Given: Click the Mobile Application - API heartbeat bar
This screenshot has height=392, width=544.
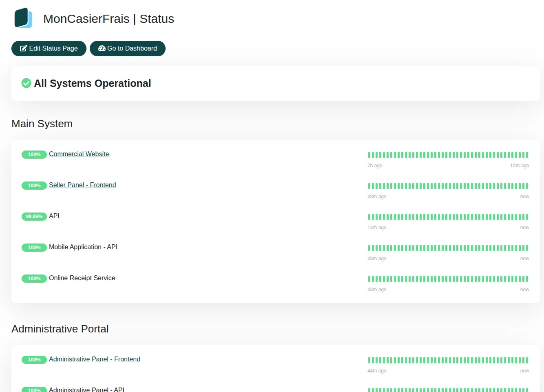Looking at the screenshot, I should [x=448, y=248].
